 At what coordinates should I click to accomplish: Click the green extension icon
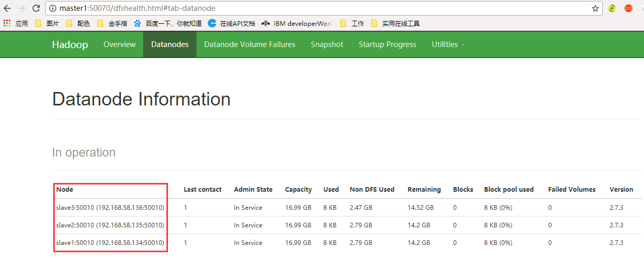612,8
